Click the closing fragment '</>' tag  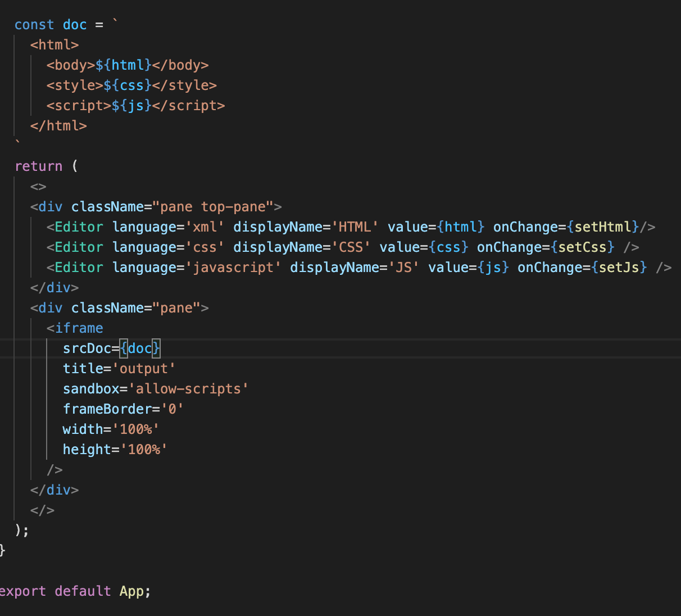tap(43, 510)
